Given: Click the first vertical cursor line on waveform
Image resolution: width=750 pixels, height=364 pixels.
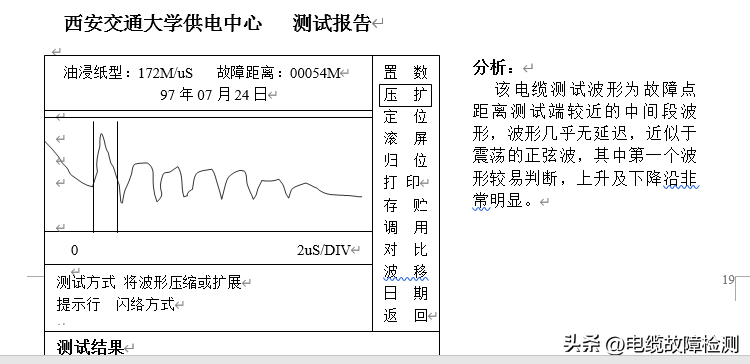Looking at the screenshot, I should 93,176.
